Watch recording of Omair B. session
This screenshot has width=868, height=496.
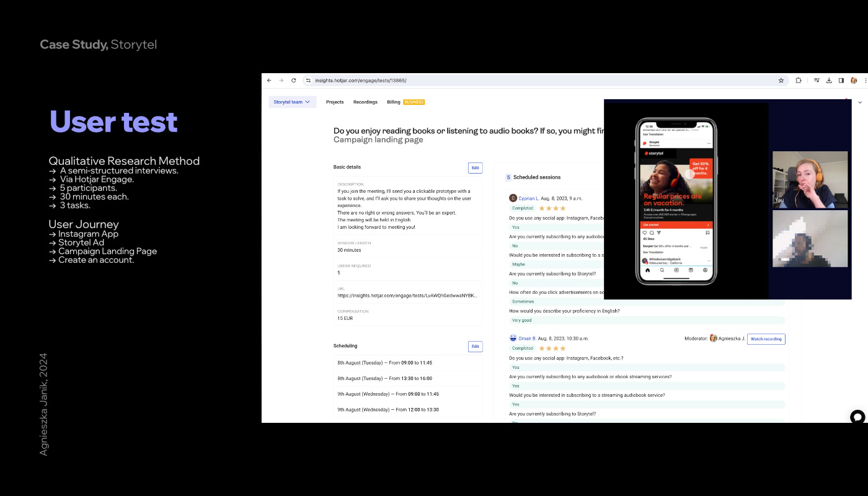tap(766, 339)
